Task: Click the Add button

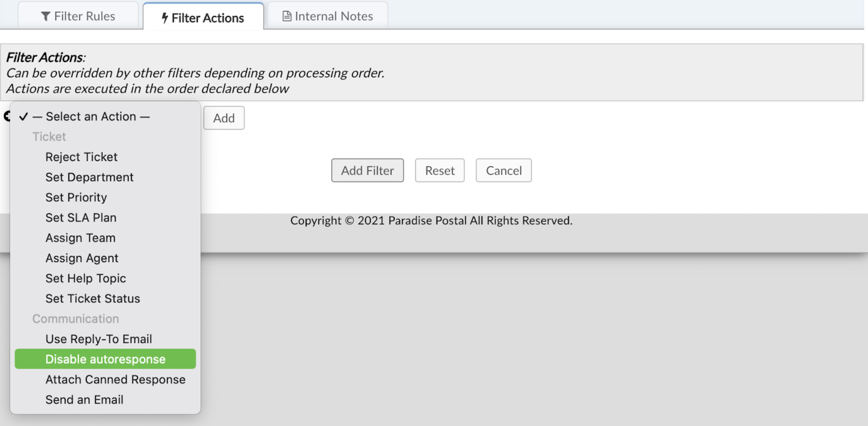Action: coord(224,118)
